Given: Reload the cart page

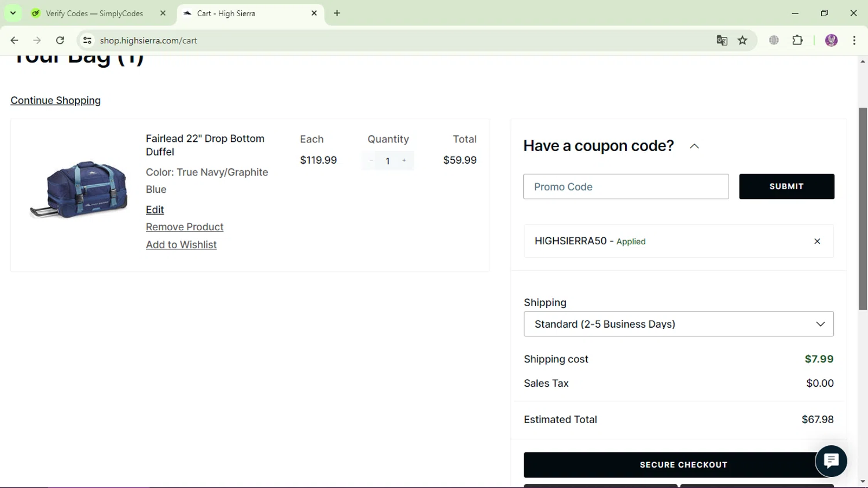Looking at the screenshot, I should click(60, 41).
